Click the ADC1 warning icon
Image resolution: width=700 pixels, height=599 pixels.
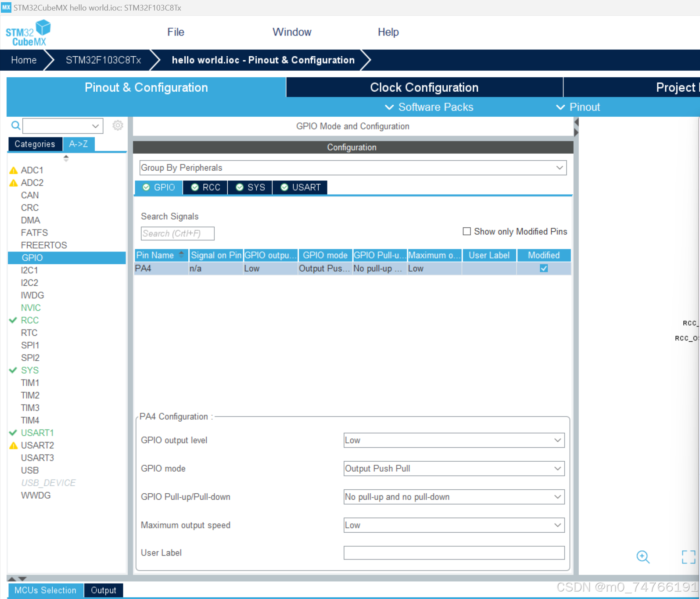click(x=14, y=170)
